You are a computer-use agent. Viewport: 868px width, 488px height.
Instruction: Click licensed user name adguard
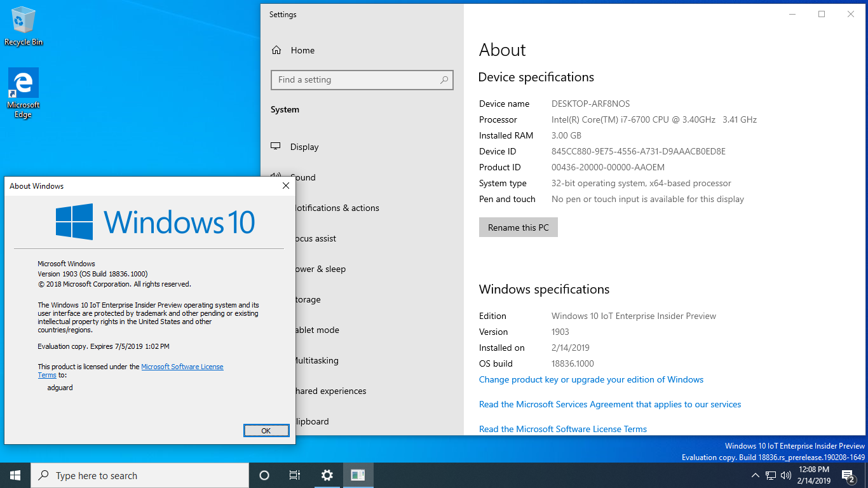pos(60,388)
